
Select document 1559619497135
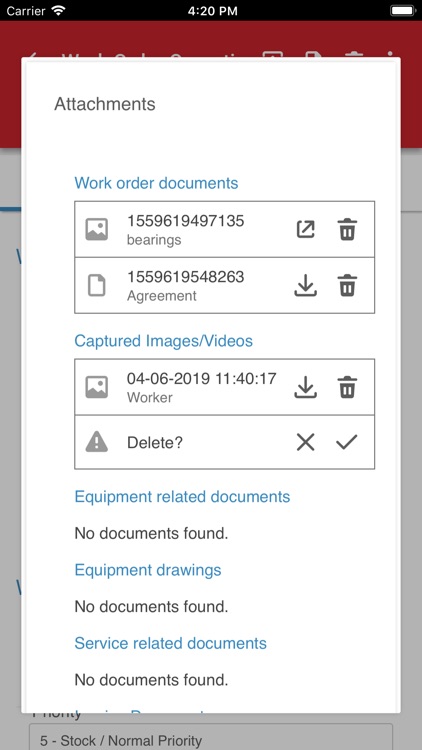(185, 221)
